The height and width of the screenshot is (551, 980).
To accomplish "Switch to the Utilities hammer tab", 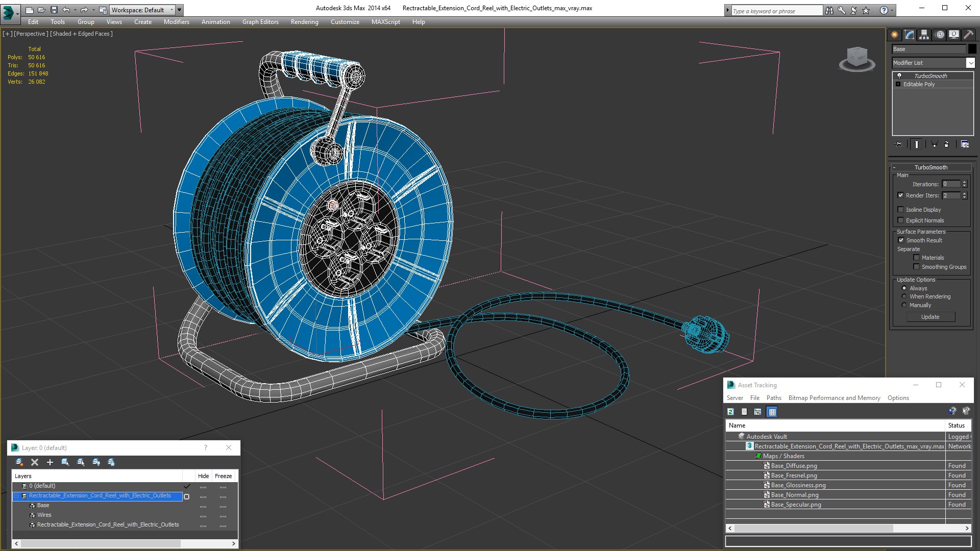I will pyautogui.click(x=968, y=35).
